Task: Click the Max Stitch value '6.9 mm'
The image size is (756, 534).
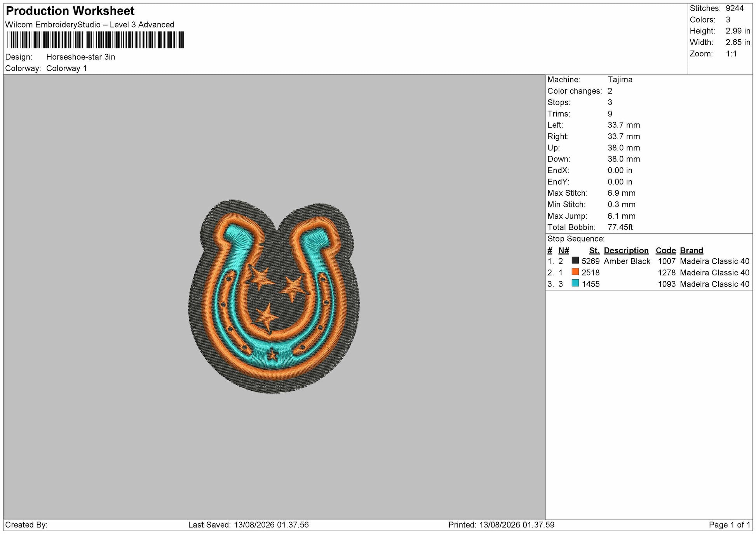Action: (x=622, y=193)
